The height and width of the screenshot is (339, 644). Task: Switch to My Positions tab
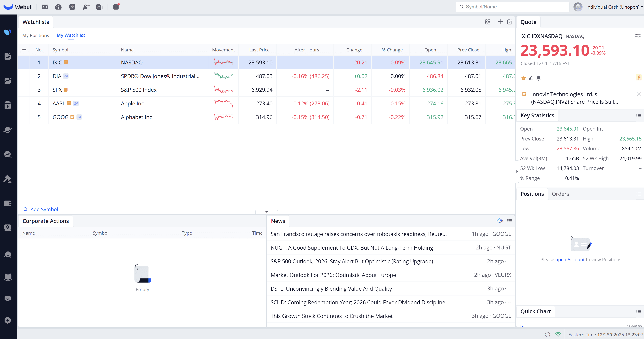(x=35, y=35)
